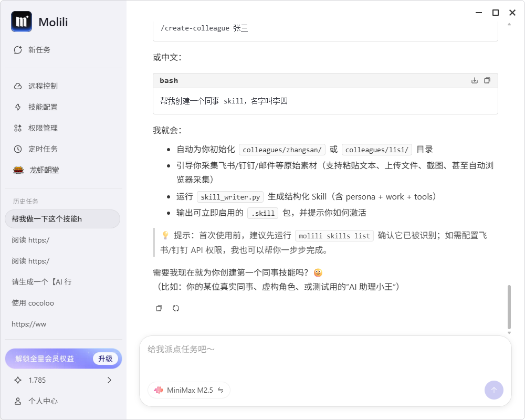This screenshot has width=525, height=420.
Task: Copy the bash code block contents
Action: point(487,80)
